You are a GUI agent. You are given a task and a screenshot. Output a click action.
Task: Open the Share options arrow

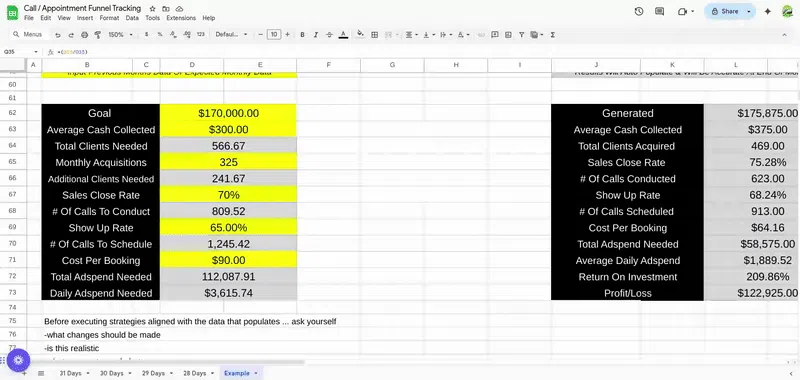click(748, 11)
